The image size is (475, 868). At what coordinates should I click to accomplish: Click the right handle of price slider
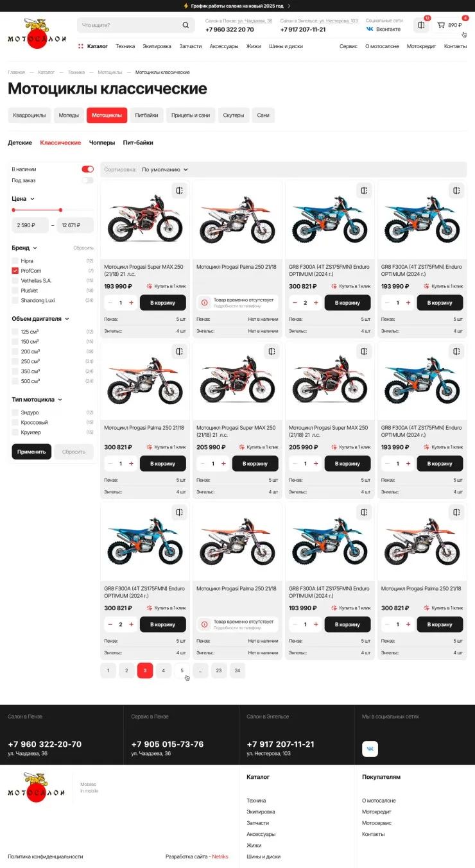coord(60,210)
